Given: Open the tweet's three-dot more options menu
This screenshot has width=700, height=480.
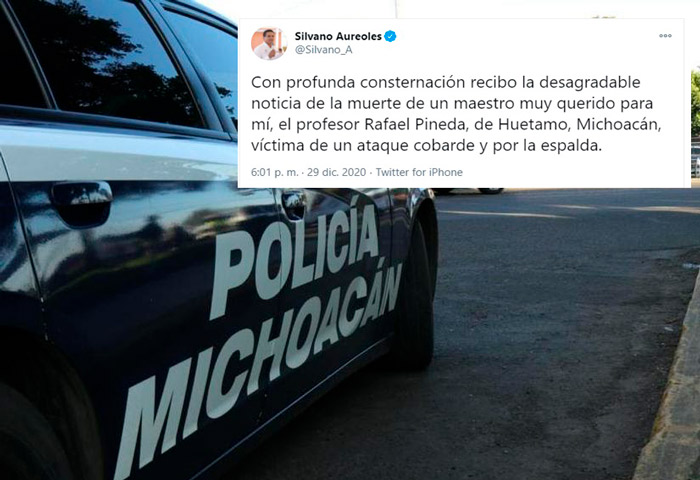Looking at the screenshot, I should click(665, 36).
